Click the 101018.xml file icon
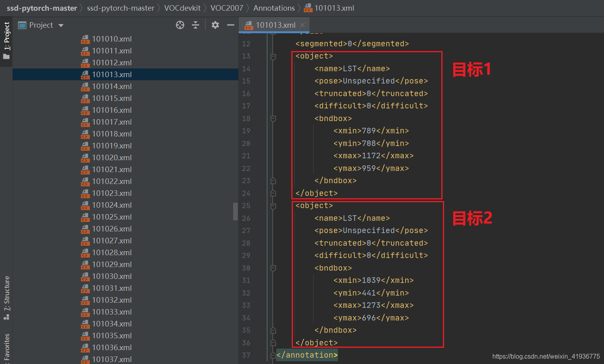The image size is (604, 364). click(85, 134)
